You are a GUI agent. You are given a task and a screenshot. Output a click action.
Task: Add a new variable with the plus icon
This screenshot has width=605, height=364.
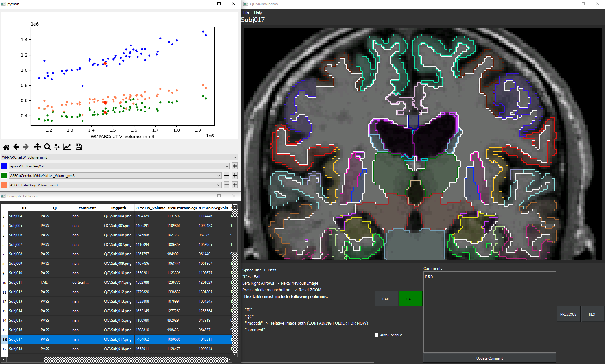(235, 166)
